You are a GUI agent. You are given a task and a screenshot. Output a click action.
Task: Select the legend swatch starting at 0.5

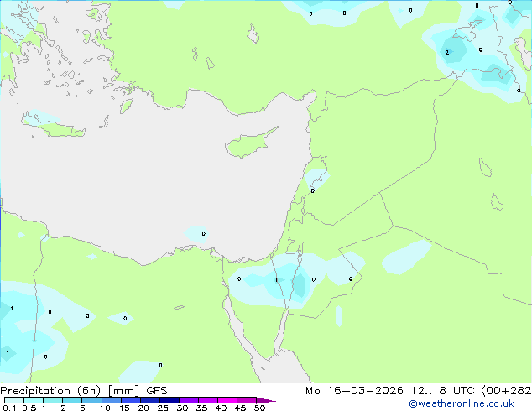coord(34,400)
